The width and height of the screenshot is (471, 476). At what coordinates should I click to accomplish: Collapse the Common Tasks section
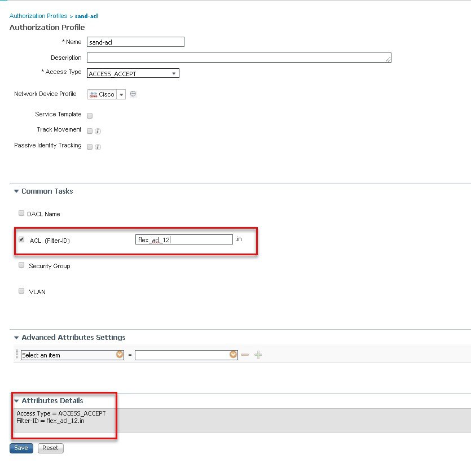[16, 191]
